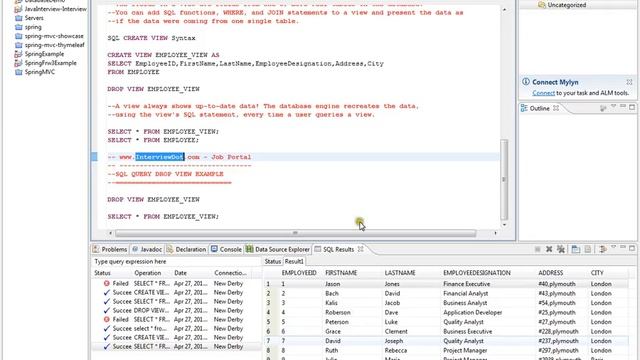Open the Status sub-tab in results
This screenshot has height=360, width=640.
point(272,261)
